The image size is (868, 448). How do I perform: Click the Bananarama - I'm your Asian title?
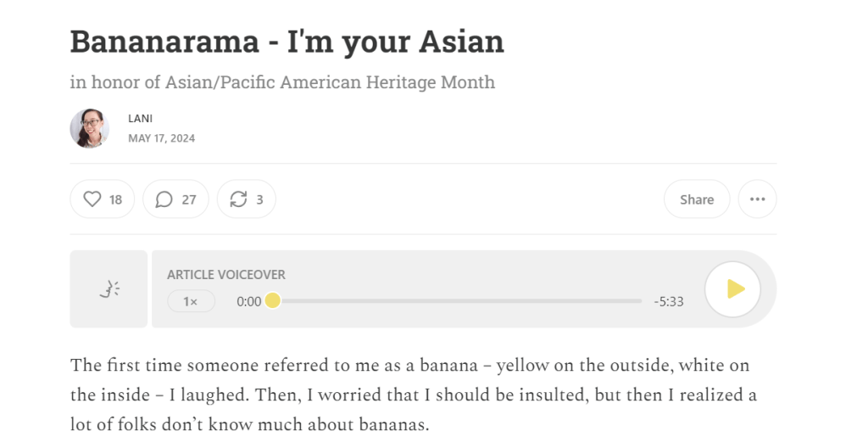[287, 41]
